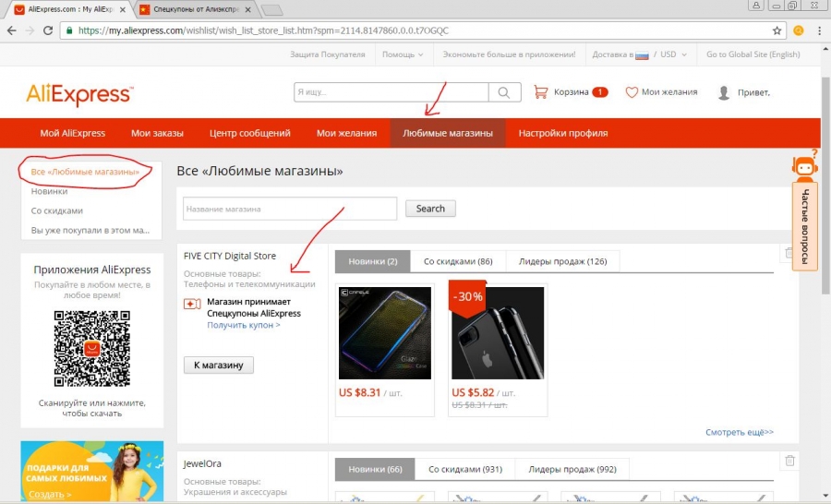Viewport: 831px width, 504px height.
Task: Open Настройки профиля menu item
Action: [x=563, y=133]
